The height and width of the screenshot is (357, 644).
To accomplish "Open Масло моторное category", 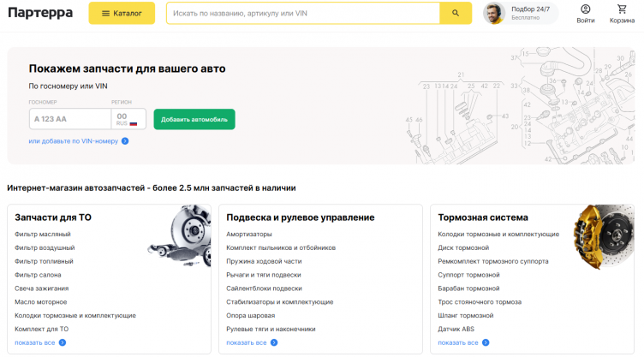I will (x=40, y=302).
